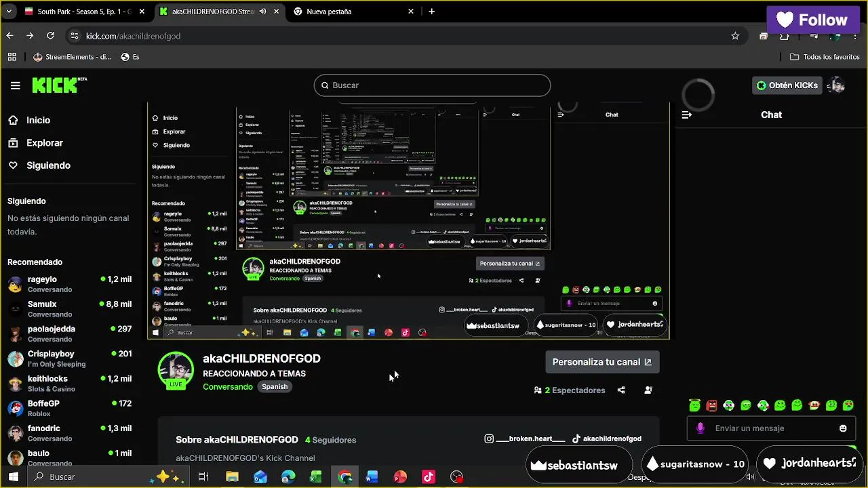Click the akaCHILDRENOFGOD live avatar
This screenshot has height=488, width=868.
(176, 370)
